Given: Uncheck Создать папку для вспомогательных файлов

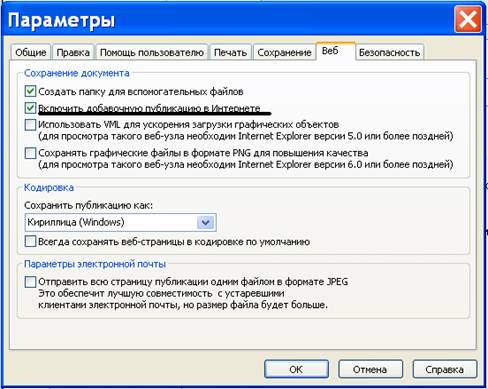Looking at the screenshot, I should click(x=30, y=91).
